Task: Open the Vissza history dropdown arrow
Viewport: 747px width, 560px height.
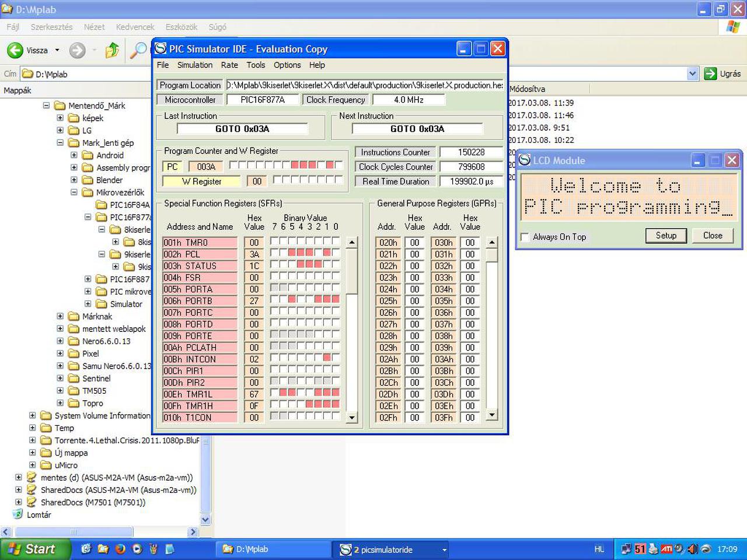Action: (57, 51)
